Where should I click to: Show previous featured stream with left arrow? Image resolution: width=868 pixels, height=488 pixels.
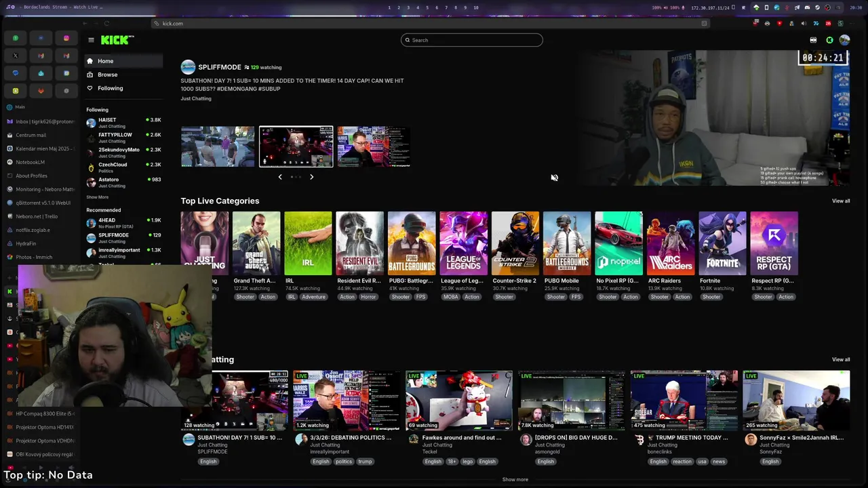pyautogui.click(x=280, y=177)
